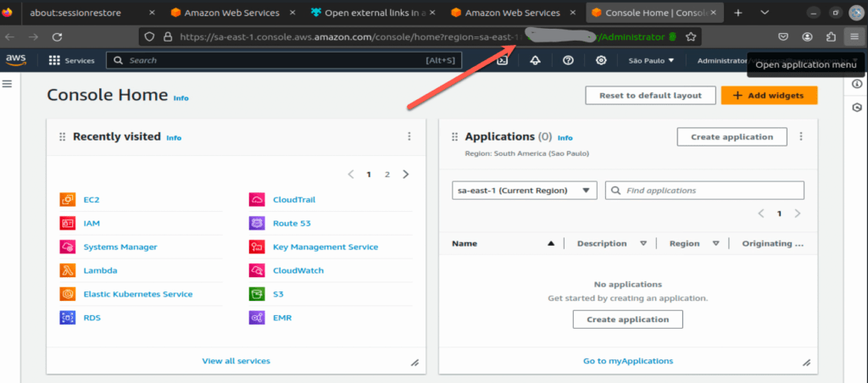The height and width of the screenshot is (383, 868).
Task: Grab the Applications widget drag handle
Action: [x=455, y=136]
